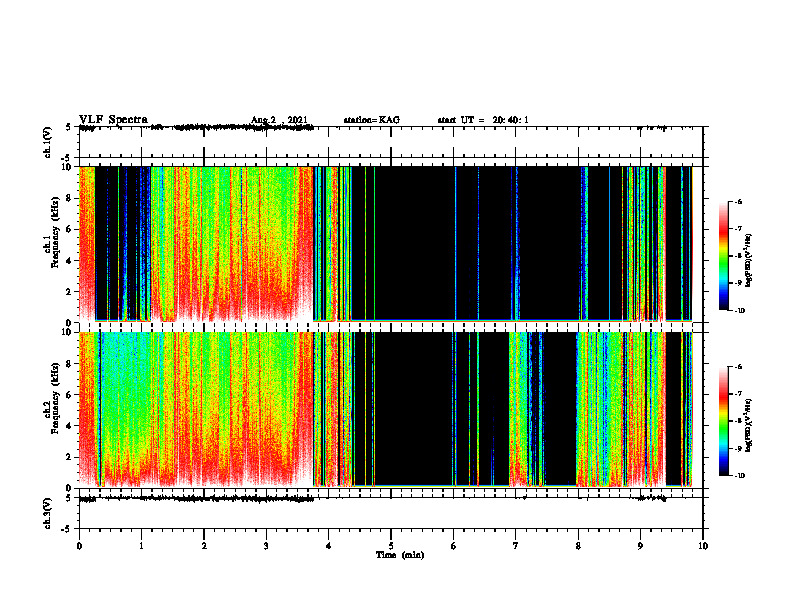Click the ch.1 spectrogram color bar
Image resolution: width=792 pixels, height=612 pixels.
pos(723,256)
